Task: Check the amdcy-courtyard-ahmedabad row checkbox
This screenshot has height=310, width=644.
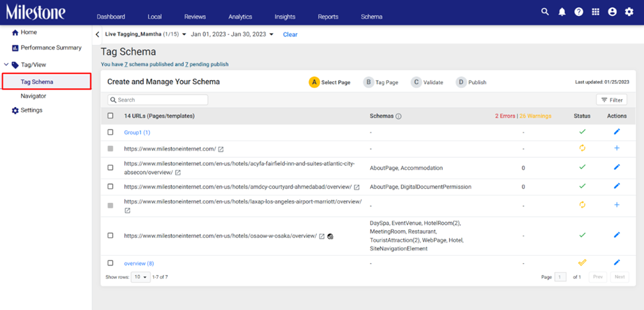Action: 110,186
